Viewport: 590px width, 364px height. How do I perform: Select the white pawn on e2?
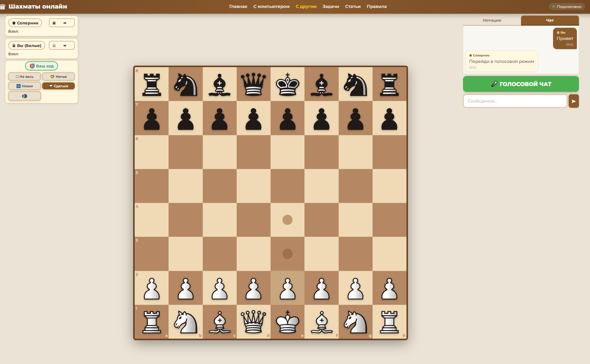[287, 289]
